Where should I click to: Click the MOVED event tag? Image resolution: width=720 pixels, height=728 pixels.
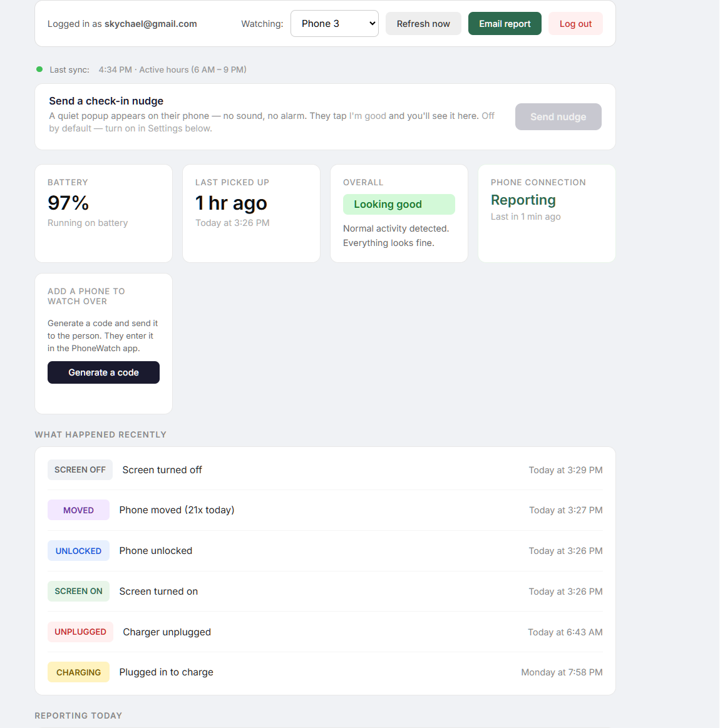point(78,510)
